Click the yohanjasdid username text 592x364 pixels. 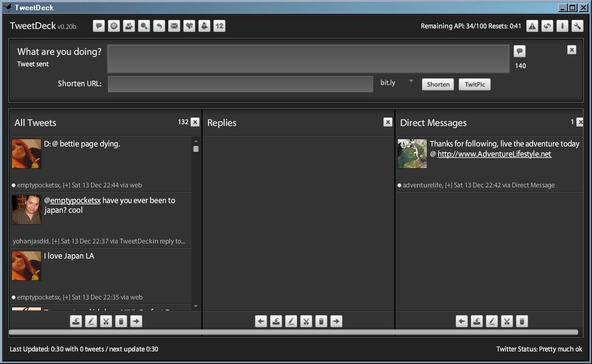[31, 241]
